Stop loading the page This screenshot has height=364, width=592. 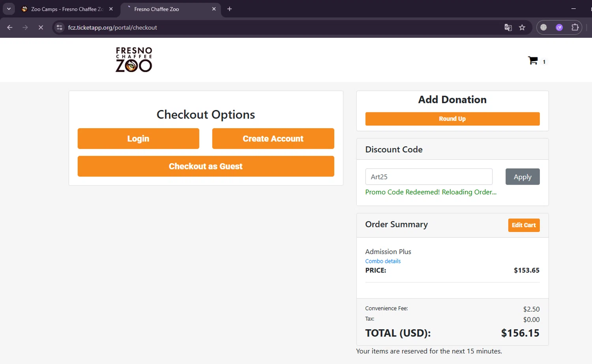41,27
